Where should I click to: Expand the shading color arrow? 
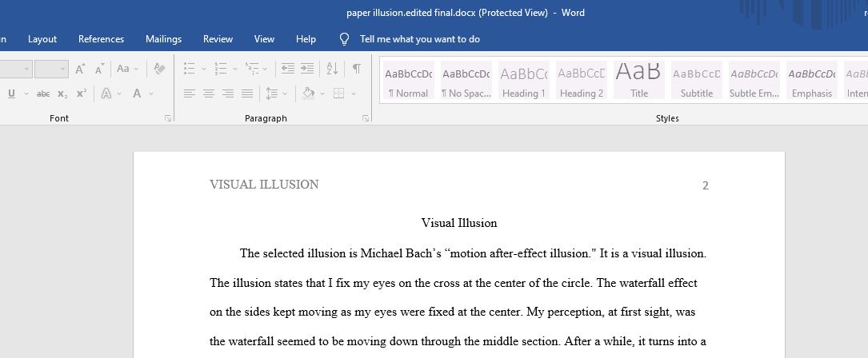click(x=322, y=93)
